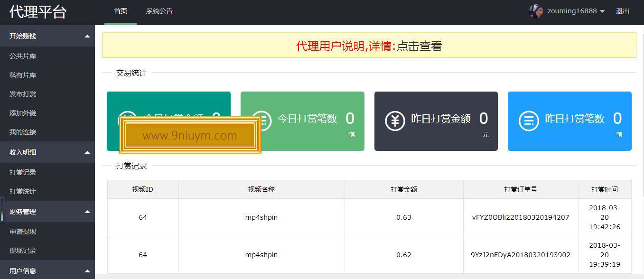Viewport: 644px width, 279px height.
Task: Click the www.9niuym.com gold banner
Action: coord(190,136)
